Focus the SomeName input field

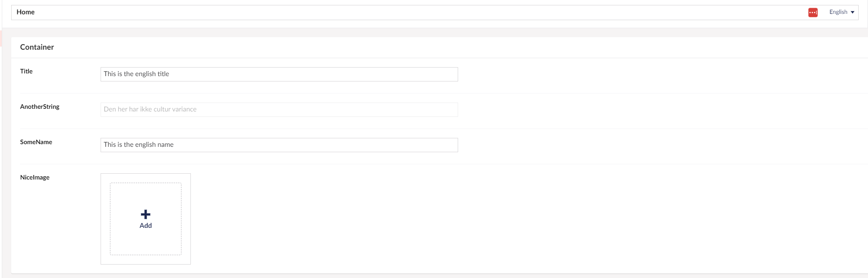pyautogui.click(x=279, y=145)
